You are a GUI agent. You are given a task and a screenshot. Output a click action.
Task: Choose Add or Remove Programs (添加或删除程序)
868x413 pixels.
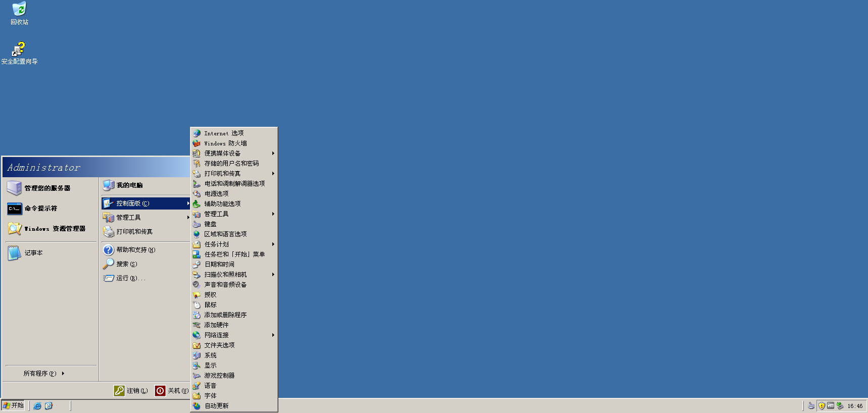click(x=225, y=315)
